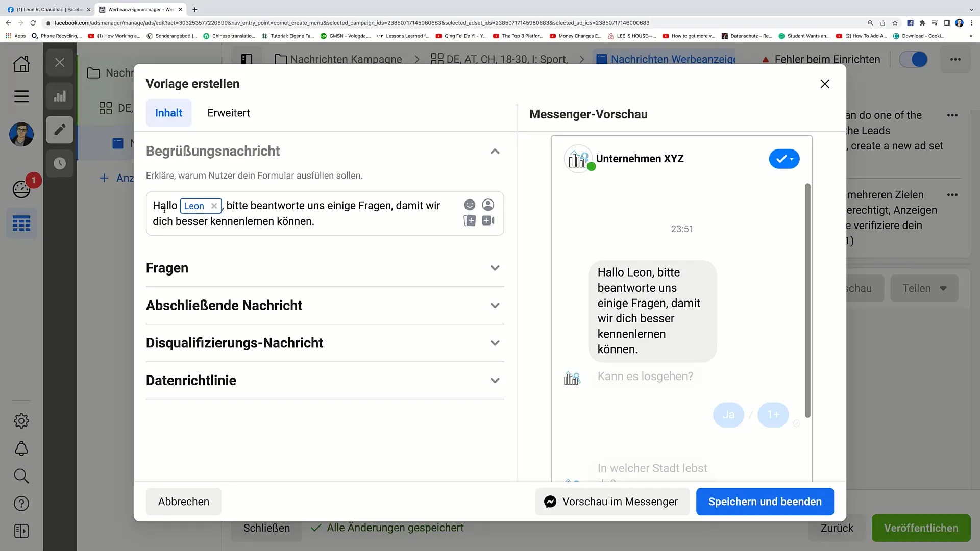This screenshot has height=551, width=980.
Task: Collapse the Begrüßungsnachricht section
Action: [495, 152]
